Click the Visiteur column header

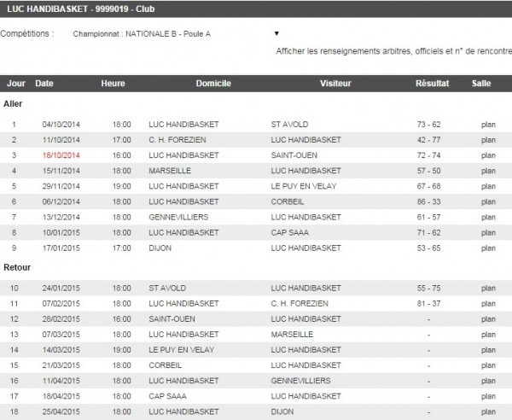335,84
